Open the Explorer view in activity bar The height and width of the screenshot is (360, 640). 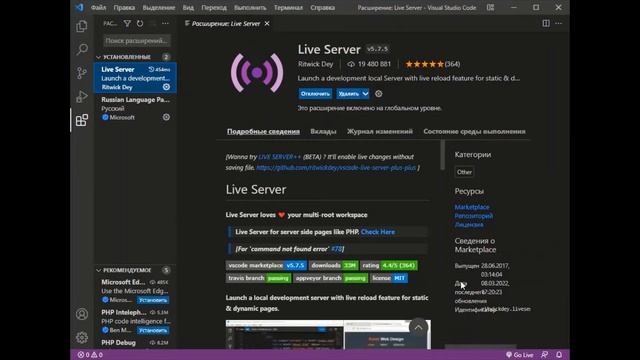tap(82, 27)
